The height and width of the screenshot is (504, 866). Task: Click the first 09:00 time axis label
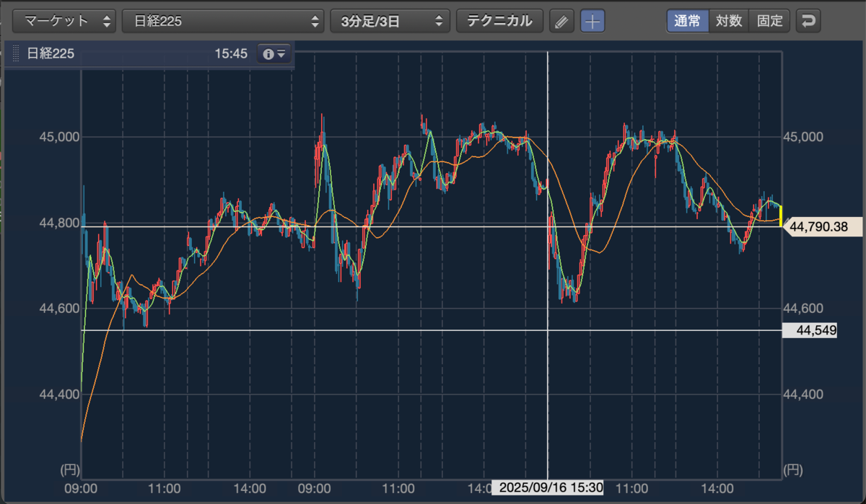81,487
